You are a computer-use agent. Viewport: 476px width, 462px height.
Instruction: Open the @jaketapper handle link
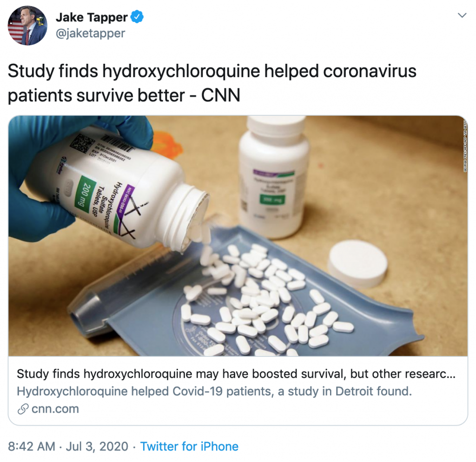tap(90, 33)
